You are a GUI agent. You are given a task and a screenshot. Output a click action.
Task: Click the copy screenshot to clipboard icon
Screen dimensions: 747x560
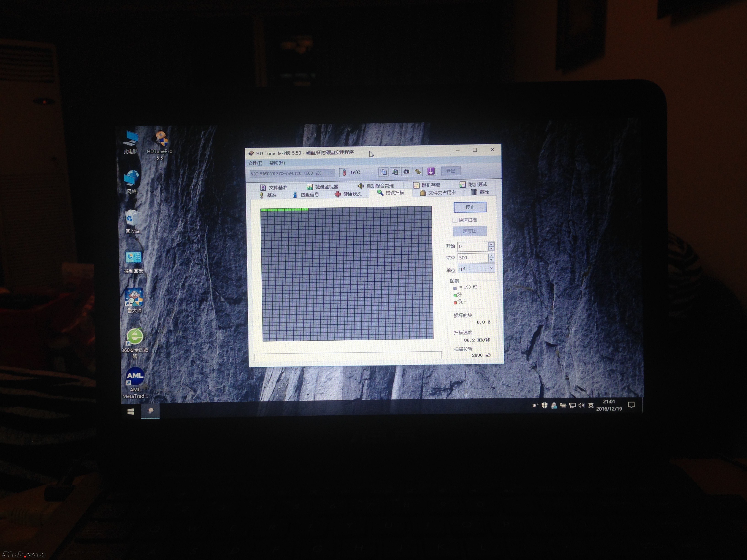395,172
